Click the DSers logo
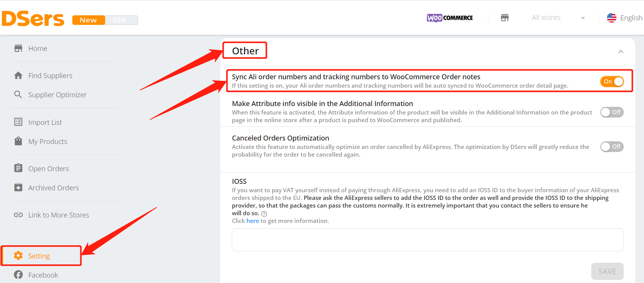Viewport: 644px width, 283px height. tap(33, 18)
